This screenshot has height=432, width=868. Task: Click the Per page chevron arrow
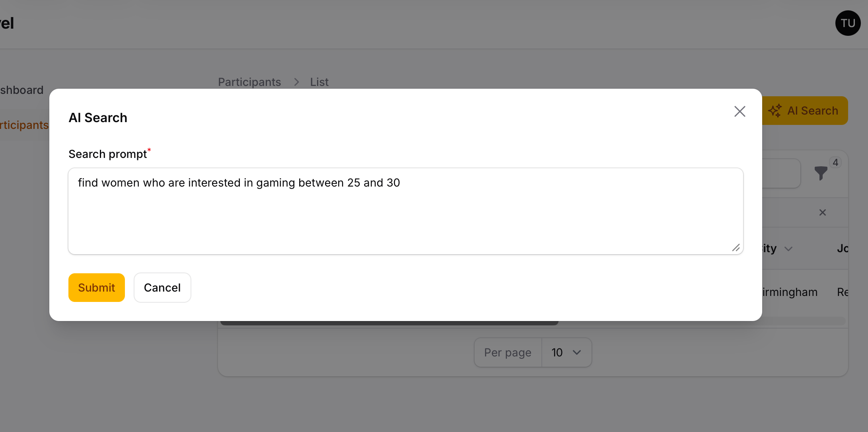(577, 352)
